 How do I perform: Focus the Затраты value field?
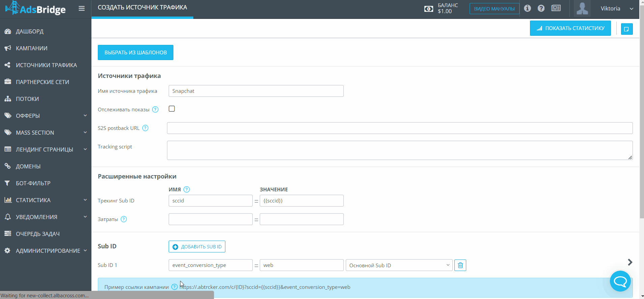(x=302, y=219)
